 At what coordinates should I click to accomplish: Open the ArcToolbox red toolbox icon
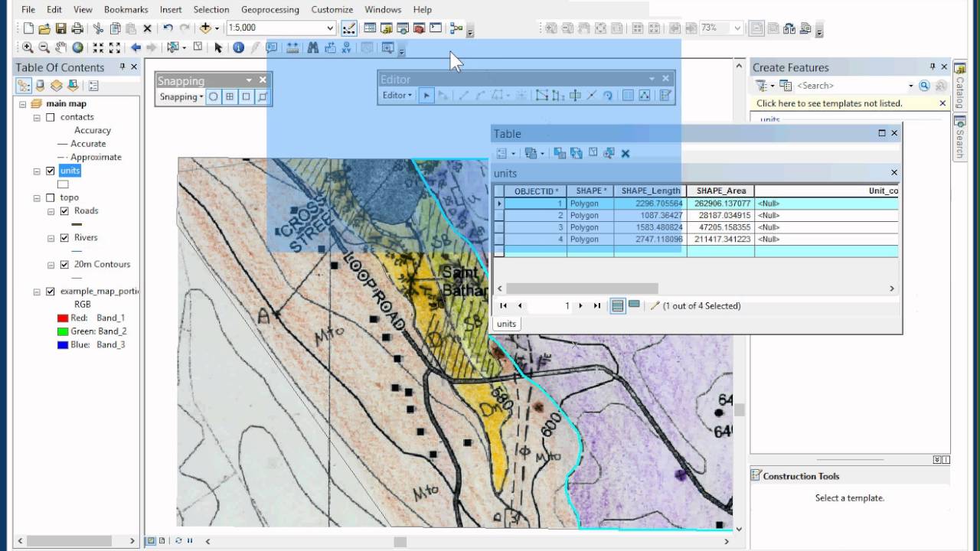pos(419,28)
